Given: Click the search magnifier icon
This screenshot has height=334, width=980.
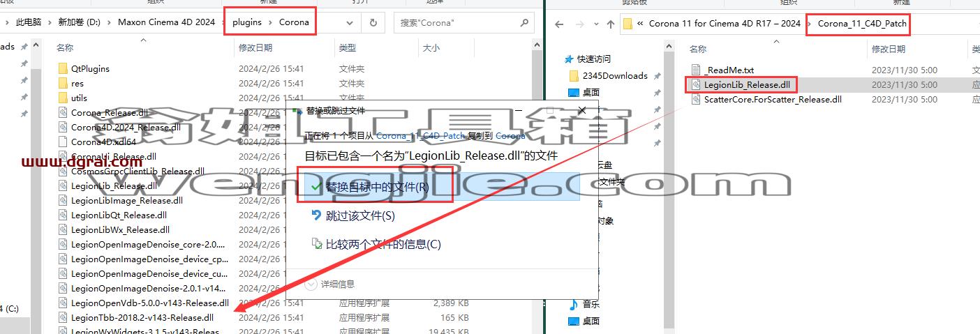Looking at the screenshot, I should (524, 22).
